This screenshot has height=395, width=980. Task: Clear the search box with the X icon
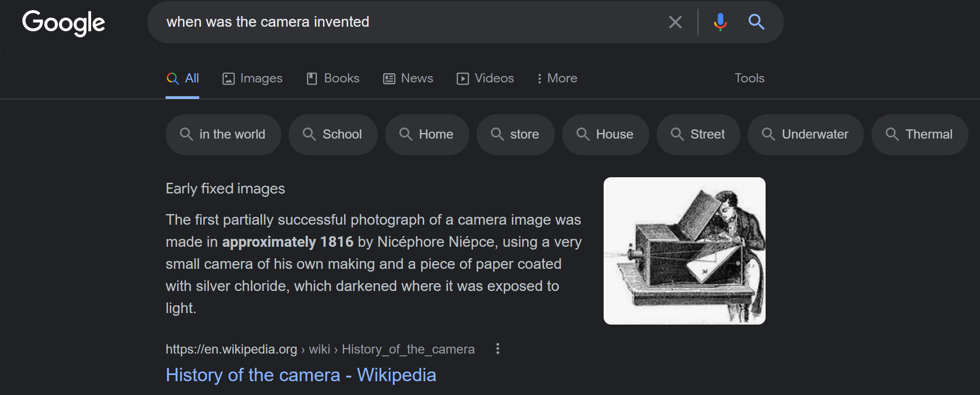675,22
